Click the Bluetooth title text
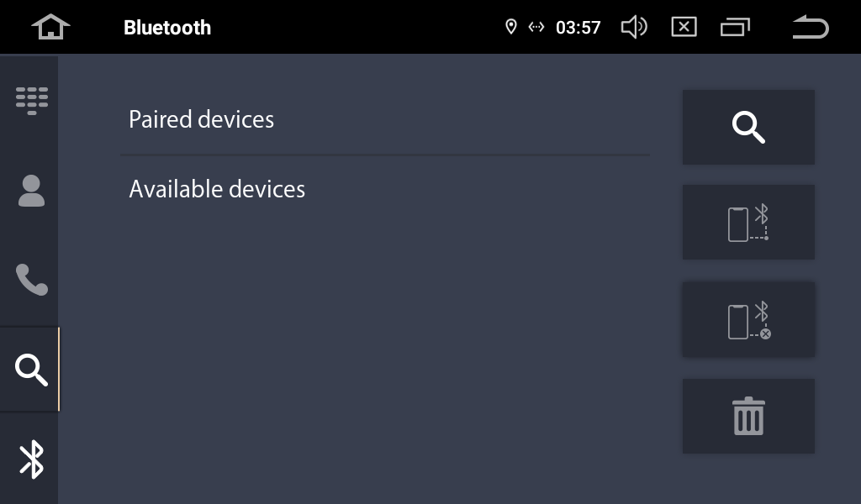The height and width of the screenshot is (504, 861). pyautogui.click(x=167, y=28)
